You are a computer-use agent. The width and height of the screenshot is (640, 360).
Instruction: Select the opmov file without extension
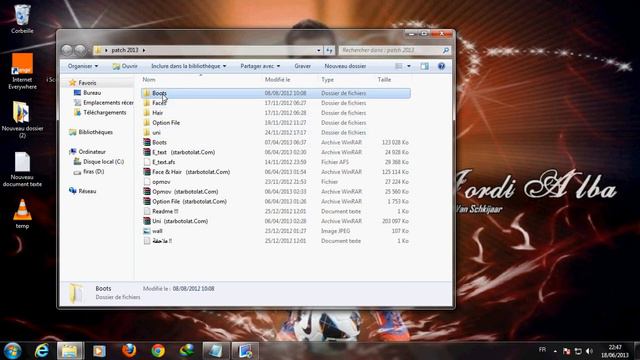pyautogui.click(x=276, y=182)
